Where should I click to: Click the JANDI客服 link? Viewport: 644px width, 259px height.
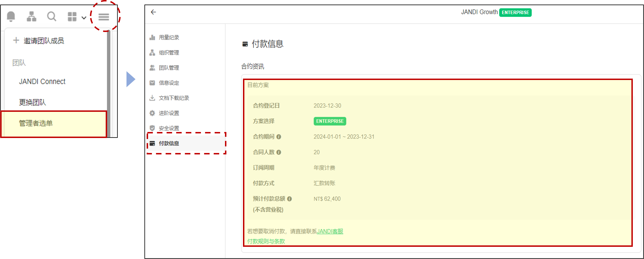pyautogui.click(x=330, y=231)
